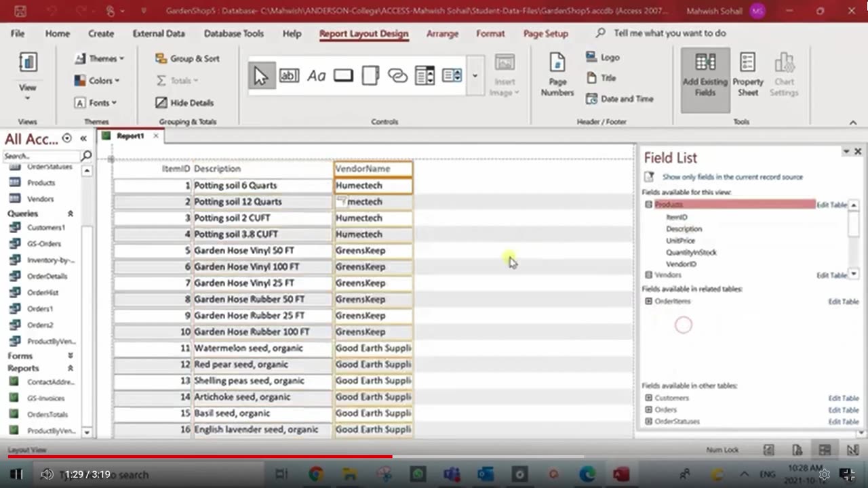
Task: Pause the video playback
Action: [x=16, y=474]
